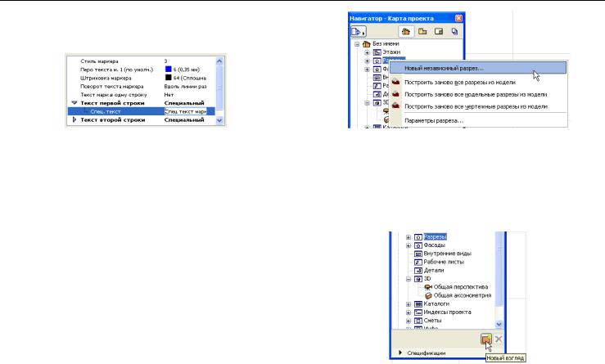Image resolution: width=605 pixels, height=364 pixels.
Task: Expand the Фасады branch
Action: pyautogui.click(x=409, y=245)
